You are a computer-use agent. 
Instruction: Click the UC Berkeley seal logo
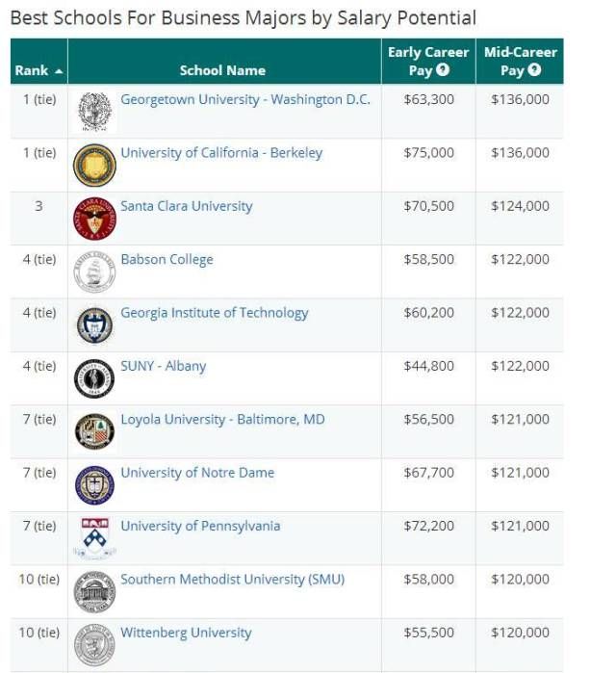[x=94, y=165]
